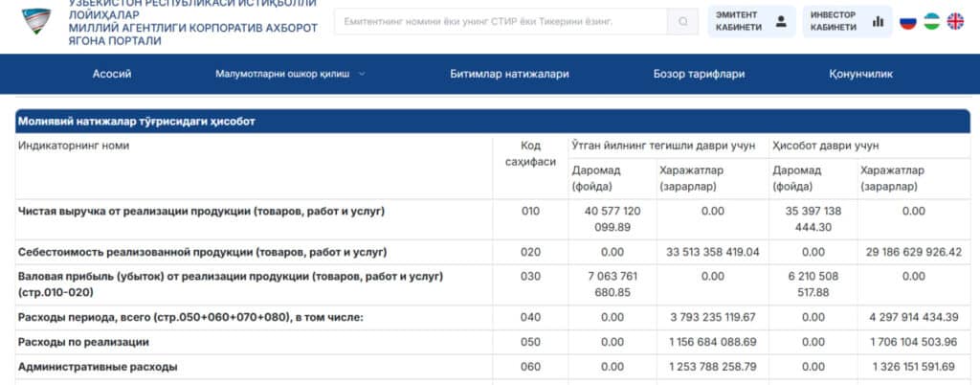Click the Молиявий натижалар тўғрисидаги ҳисобот table header
The image size is (980, 385).
[136, 122]
